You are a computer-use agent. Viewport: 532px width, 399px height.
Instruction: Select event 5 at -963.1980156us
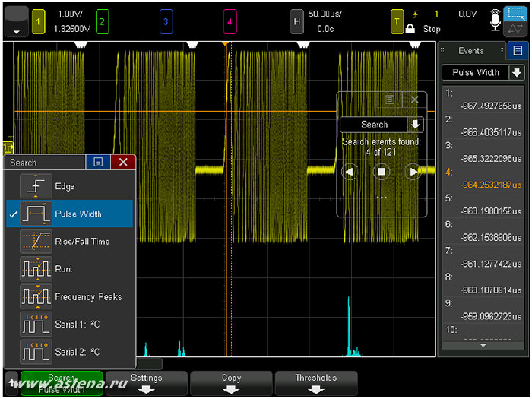483,204
